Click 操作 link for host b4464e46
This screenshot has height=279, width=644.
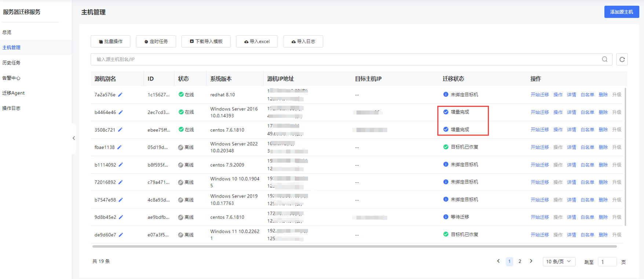click(558, 112)
